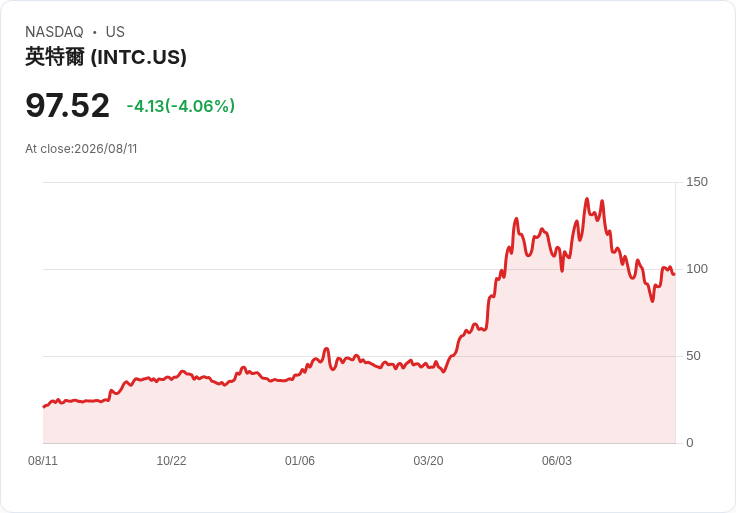The height and width of the screenshot is (513, 736).
Task: Click the latest endpoint of the price line
Action: [674, 274]
